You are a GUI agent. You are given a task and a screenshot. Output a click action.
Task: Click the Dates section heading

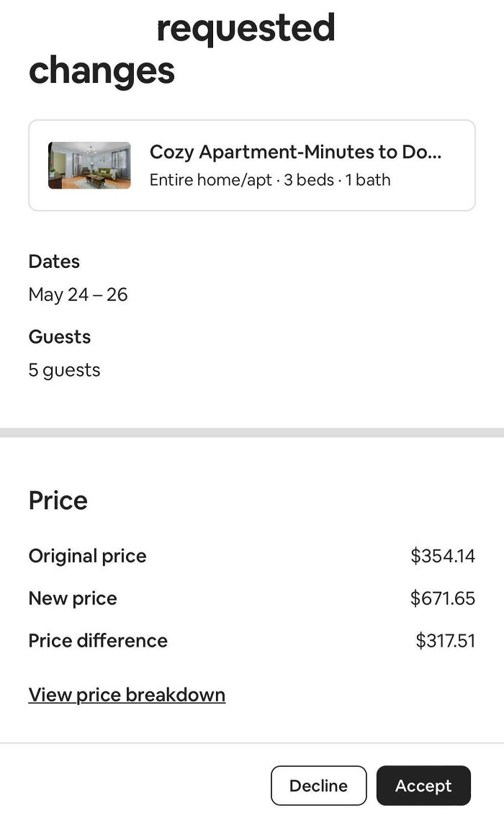tap(54, 261)
